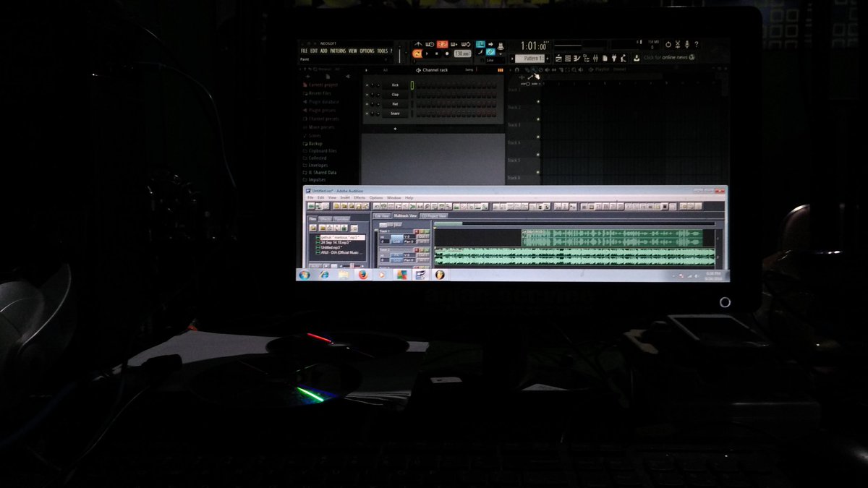868x488 pixels.
Task: Open Pattern 1 selector dropdown
Action: click(x=530, y=59)
